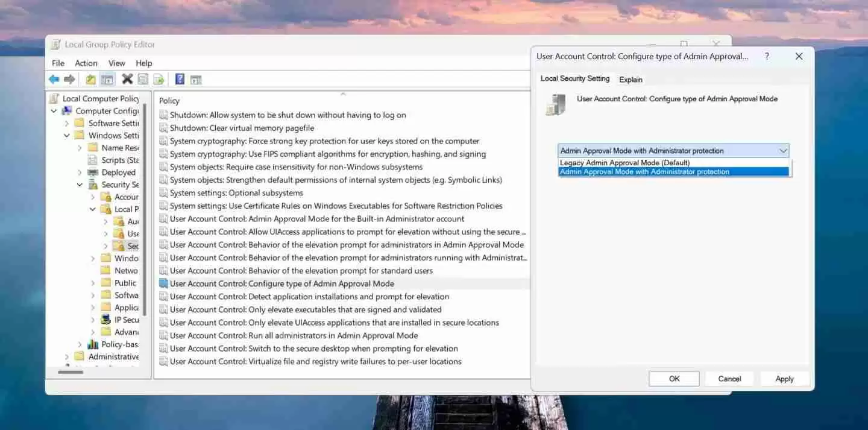Click the Forward navigation arrow in the toolbar

tap(69, 78)
